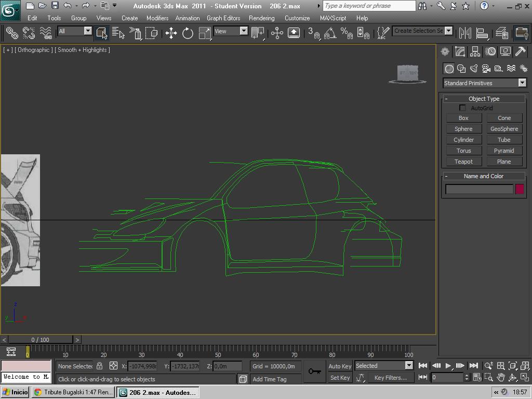Click the Key Filters button
The image size is (532, 399).
[390, 378]
